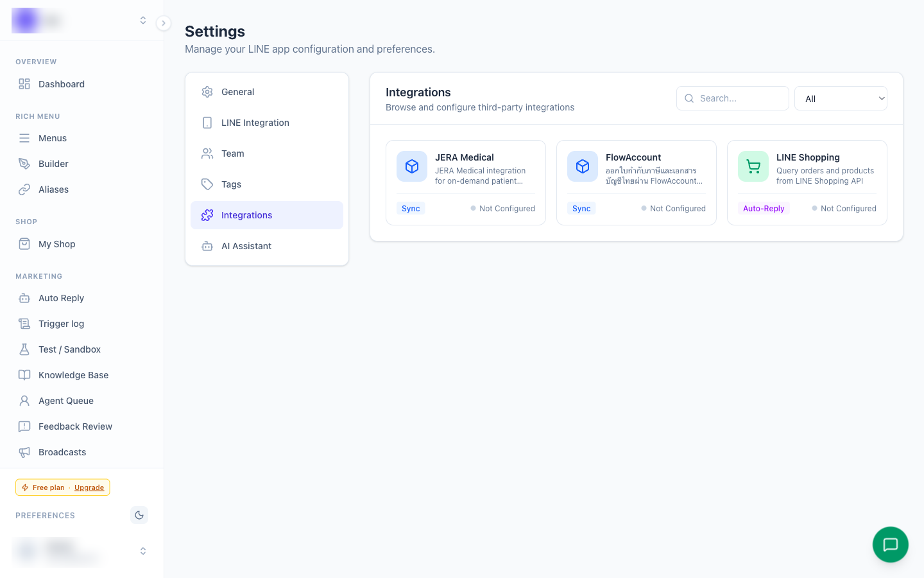Open the All filter dropdown
924x578 pixels.
coord(841,98)
